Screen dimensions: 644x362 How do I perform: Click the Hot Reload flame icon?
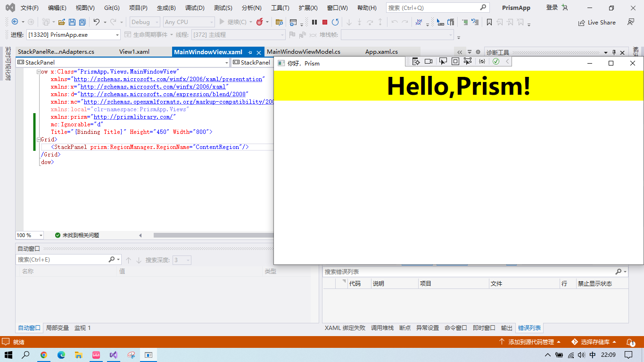point(259,22)
